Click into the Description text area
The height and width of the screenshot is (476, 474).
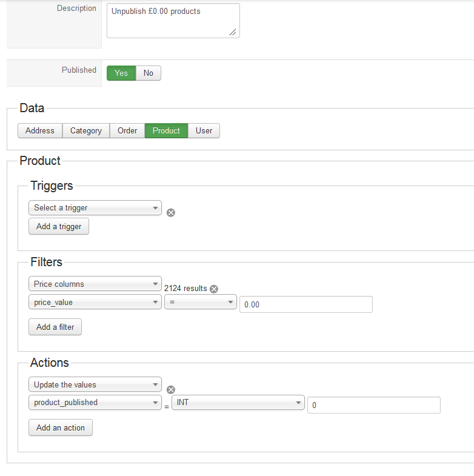(173, 21)
